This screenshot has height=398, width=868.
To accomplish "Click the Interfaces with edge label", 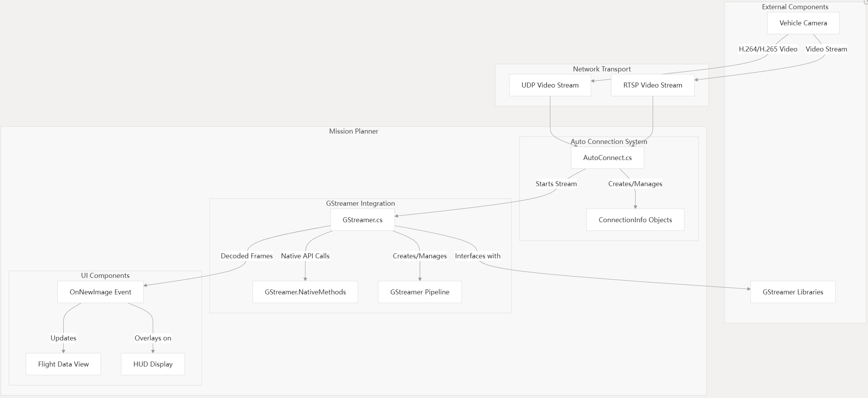I will [478, 256].
